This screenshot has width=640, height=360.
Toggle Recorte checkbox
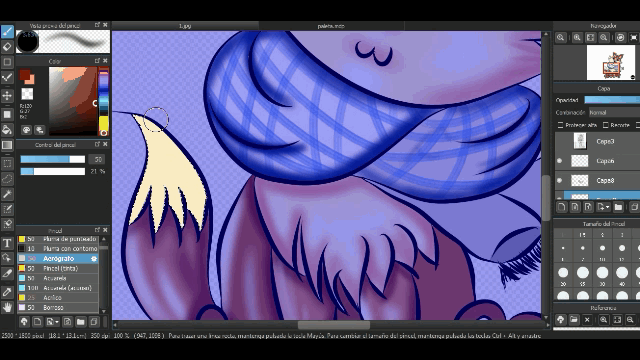pyautogui.click(x=606, y=125)
